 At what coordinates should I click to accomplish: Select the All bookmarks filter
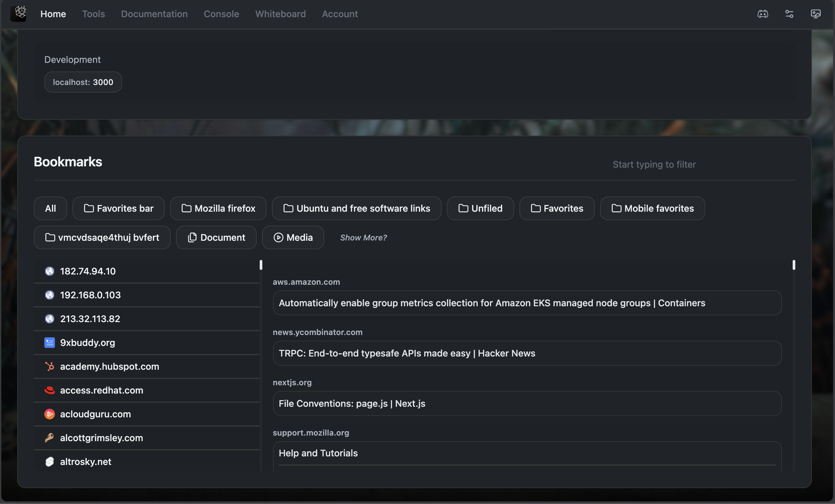pos(51,208)
